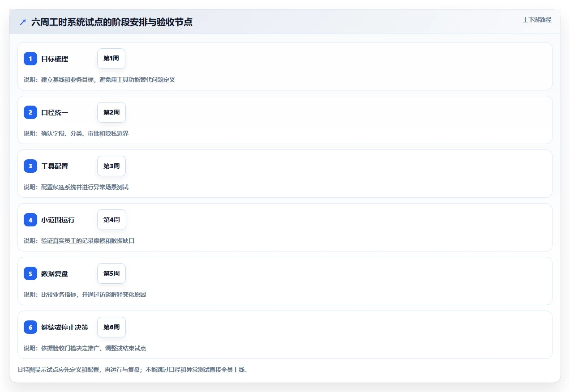Click the 继续或停止决策 step title
This screenshot has height=392, width=570.
coord(65,327)
